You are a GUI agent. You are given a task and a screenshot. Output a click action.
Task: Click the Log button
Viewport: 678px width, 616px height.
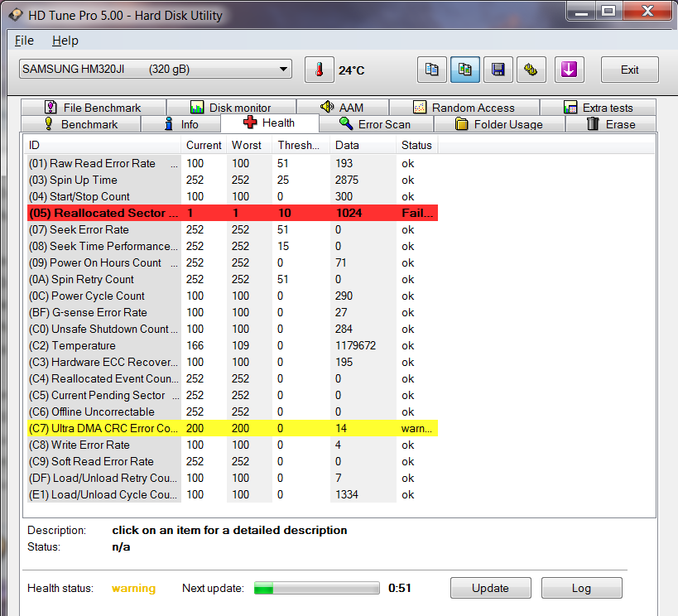581,588
